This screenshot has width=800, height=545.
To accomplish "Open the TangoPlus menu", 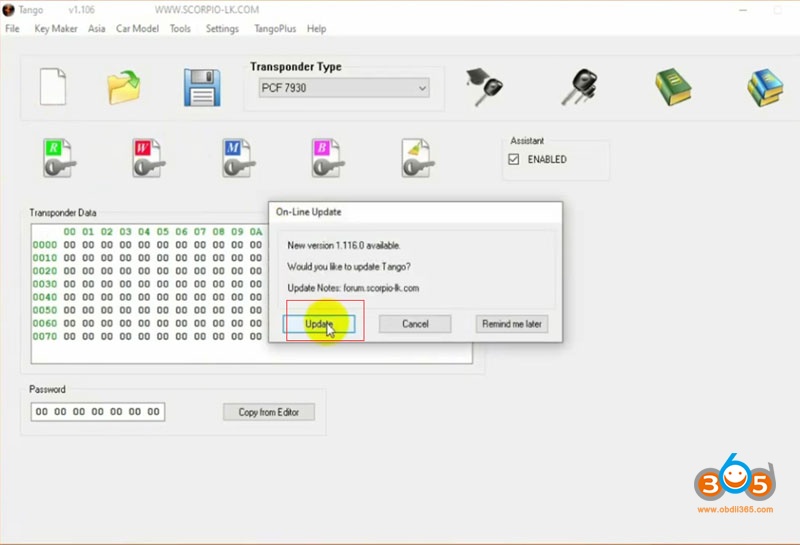I will point(275,29).
